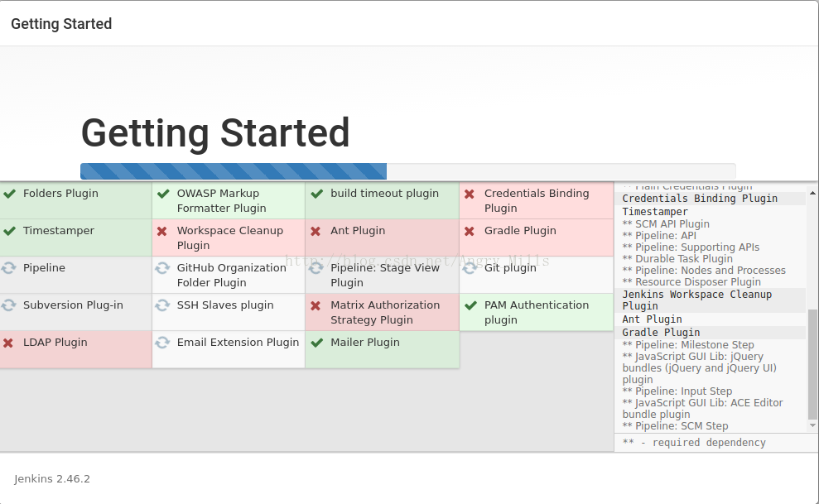Click the Resource Disposer Plugin log line
The width and height of the screenshot is (819, 504).
691,281
